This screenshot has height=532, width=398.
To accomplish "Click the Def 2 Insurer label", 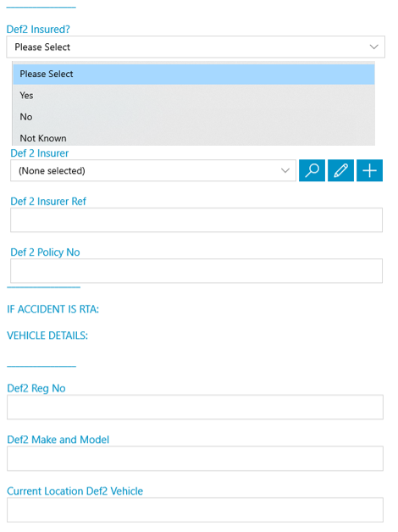I will 39,153.
